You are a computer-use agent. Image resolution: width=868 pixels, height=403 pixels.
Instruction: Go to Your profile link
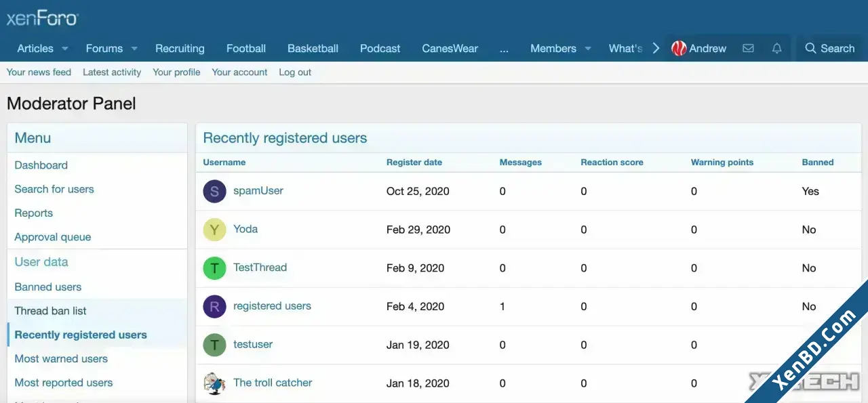click(176, 72)
